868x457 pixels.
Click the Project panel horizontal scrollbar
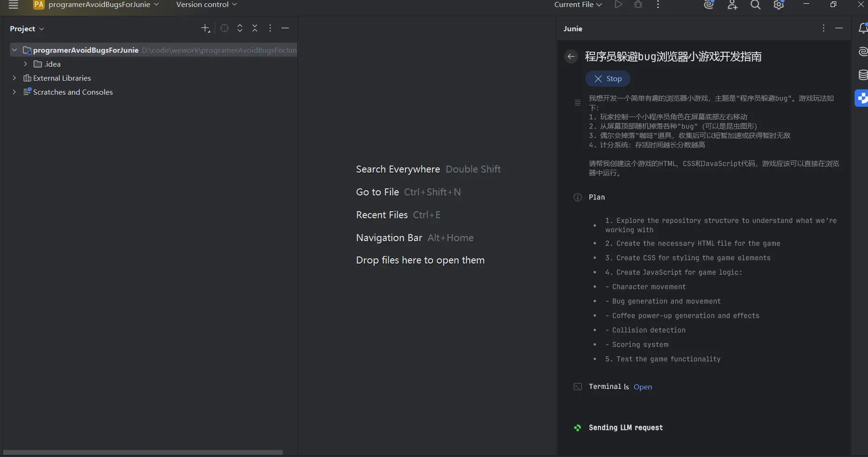click(143, 452)
